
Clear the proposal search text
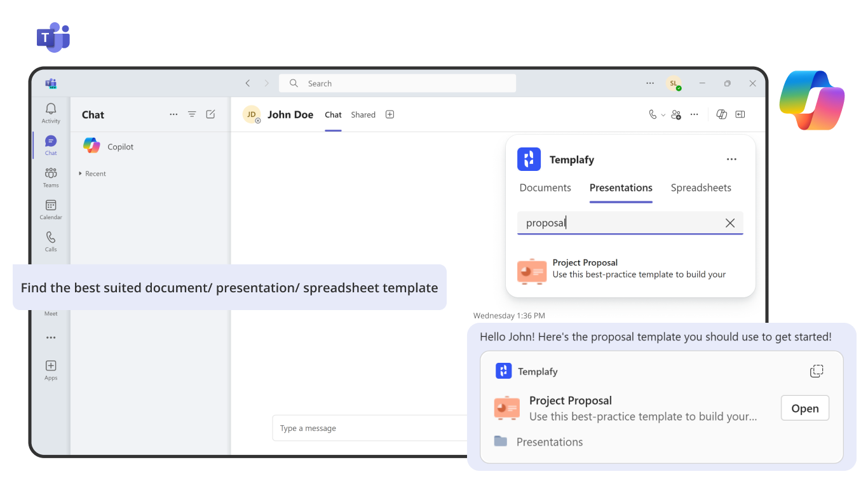click(730, 223)
